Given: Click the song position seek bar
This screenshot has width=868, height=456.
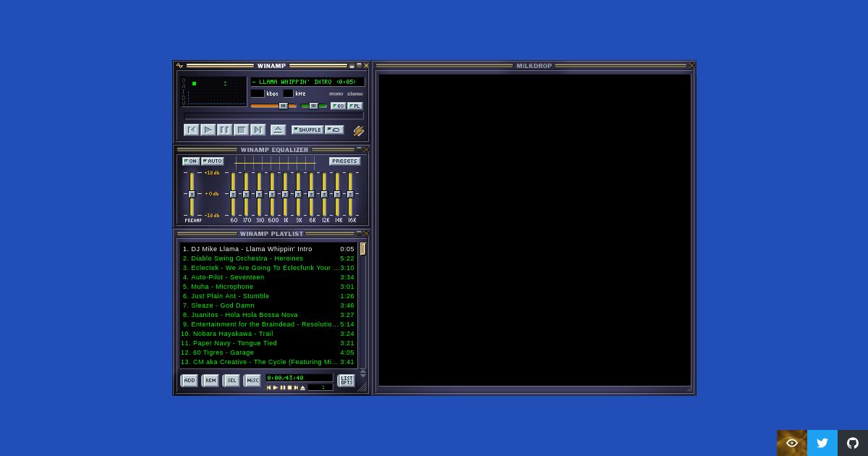Looking at the screenshot, I should click(273, 116).
